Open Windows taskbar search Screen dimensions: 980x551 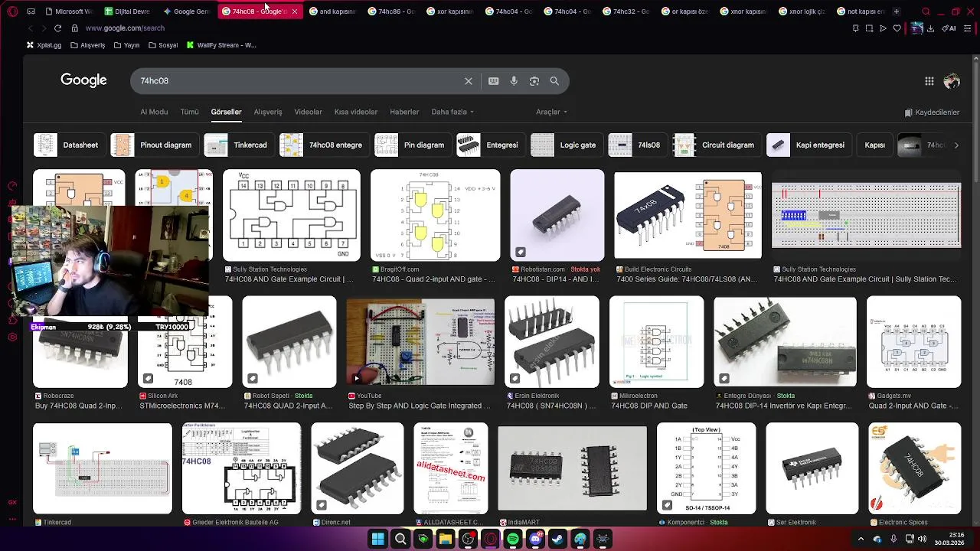coord(400,540)
